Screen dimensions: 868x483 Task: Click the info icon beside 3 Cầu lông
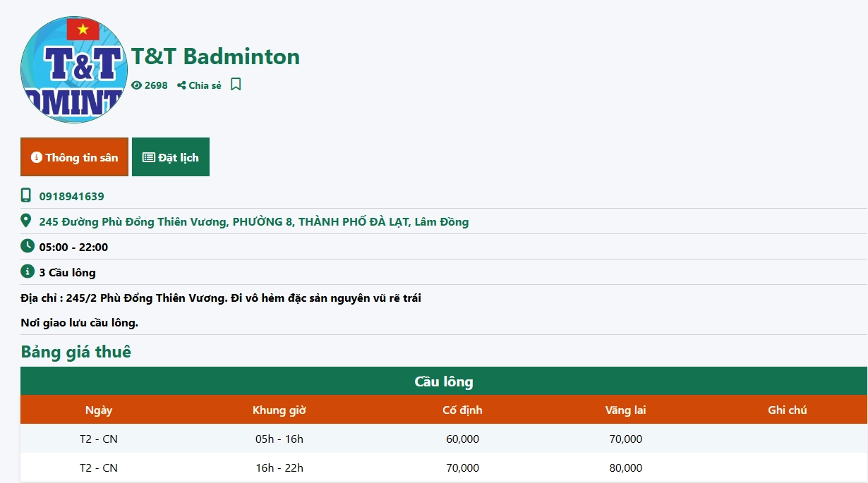(x=27, y=271)
